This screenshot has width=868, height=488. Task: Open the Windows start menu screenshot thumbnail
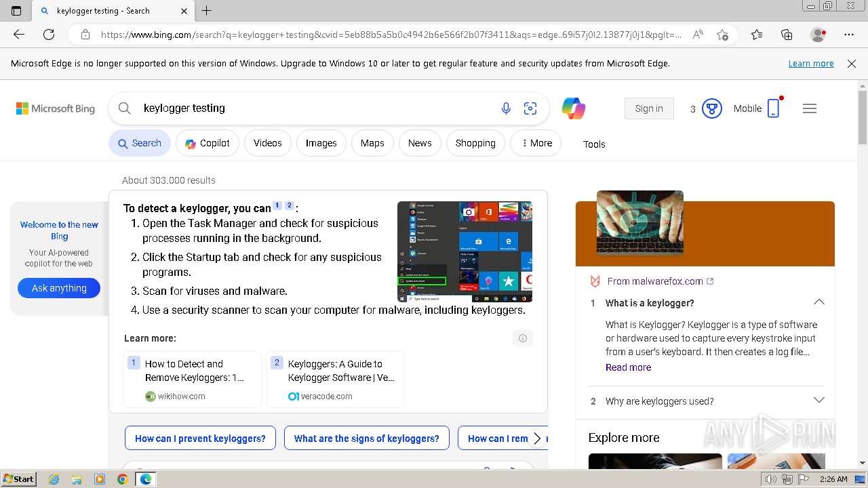tap(465, 251)
